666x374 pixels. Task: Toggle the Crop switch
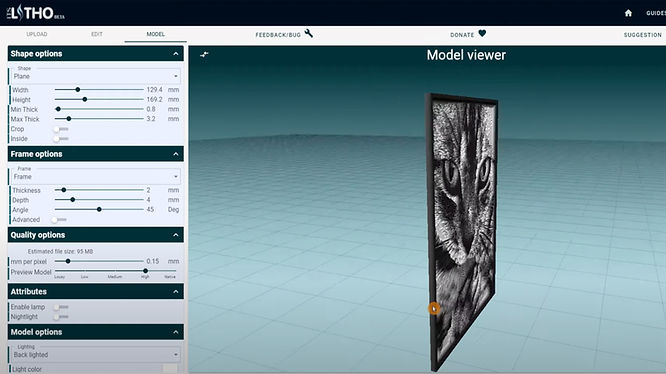(61, 129)
